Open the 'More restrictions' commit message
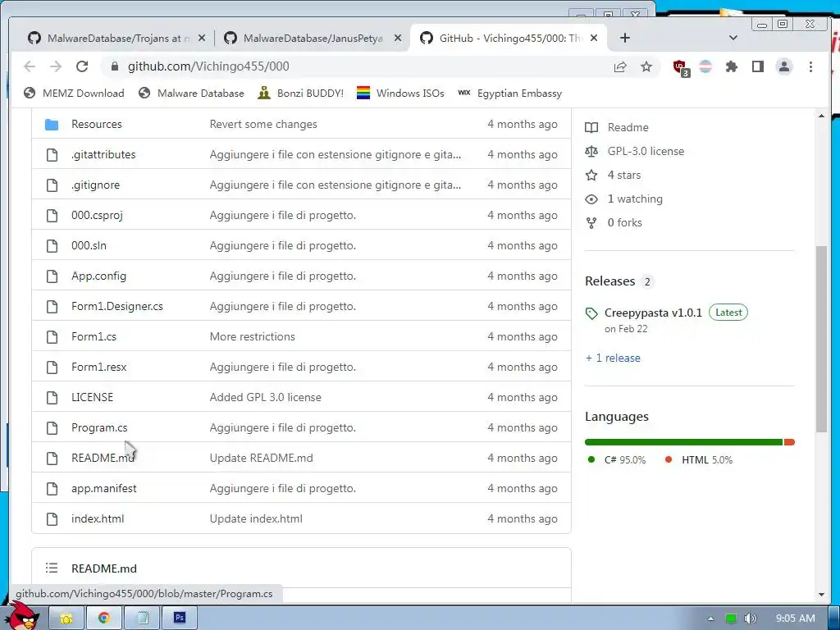 pos(253,337)
